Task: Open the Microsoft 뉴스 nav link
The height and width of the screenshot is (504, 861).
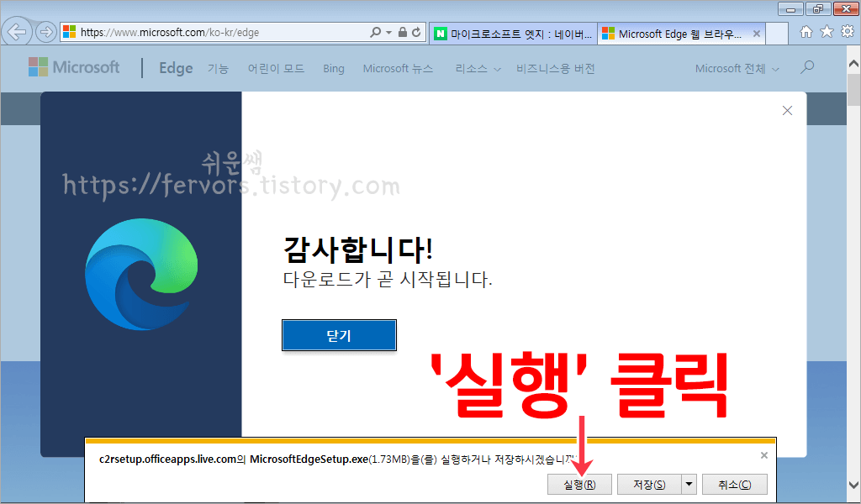Action: click(x=398, y=69)
